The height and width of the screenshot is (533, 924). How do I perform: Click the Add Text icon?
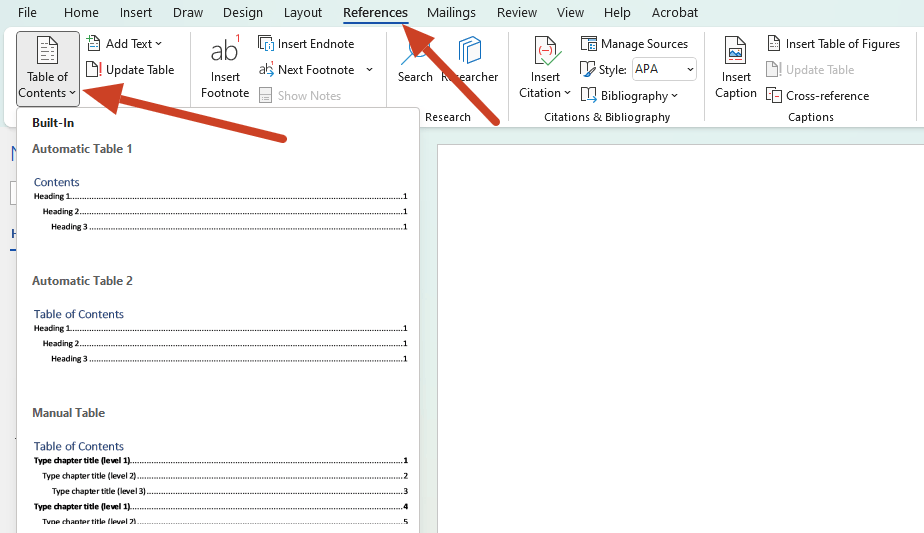click(93, 43)
